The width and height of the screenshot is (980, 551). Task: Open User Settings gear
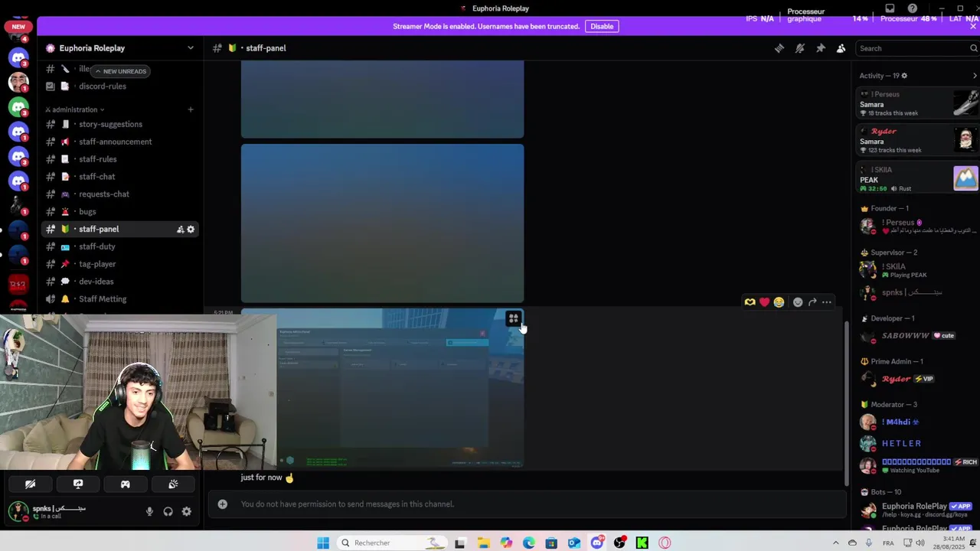pos(186,512)
